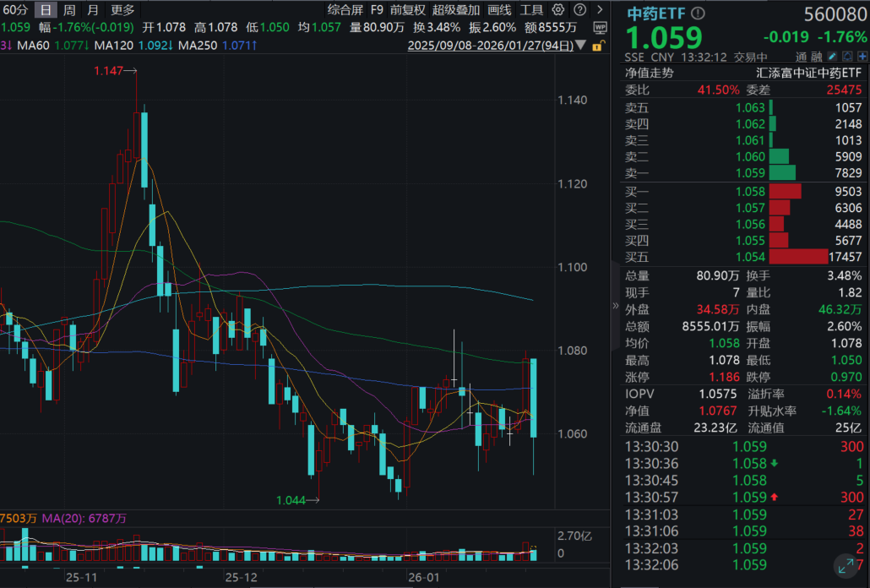Click F9 to open full quote view
This screenshot has height=588, width=870.
click(375, 10)
